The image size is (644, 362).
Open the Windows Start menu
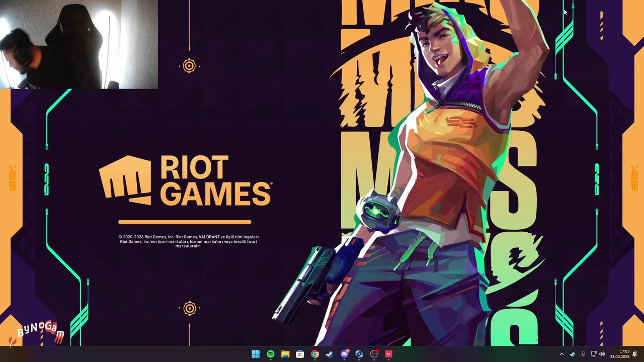click(256, 354)
